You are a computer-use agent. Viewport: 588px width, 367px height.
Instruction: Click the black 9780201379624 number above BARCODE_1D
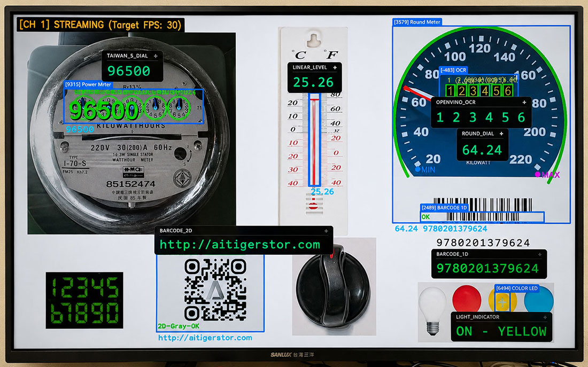[483, 243]
